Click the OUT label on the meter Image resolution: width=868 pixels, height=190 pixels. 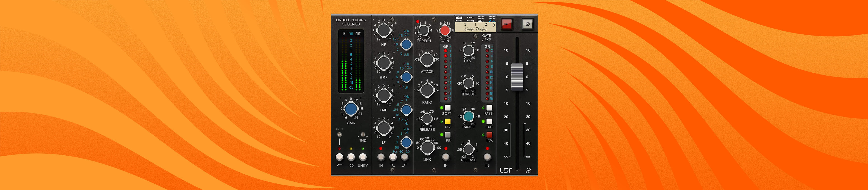pyautogui.click(x=358, y=34)
